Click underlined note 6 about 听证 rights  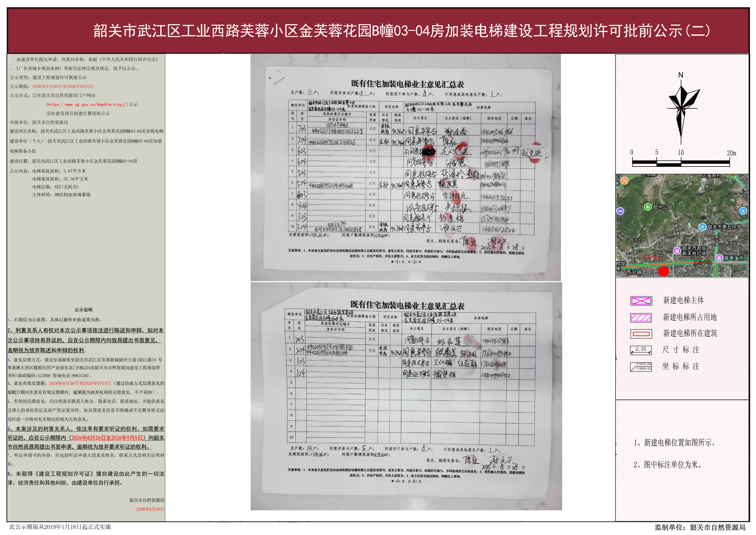[86, 438]
